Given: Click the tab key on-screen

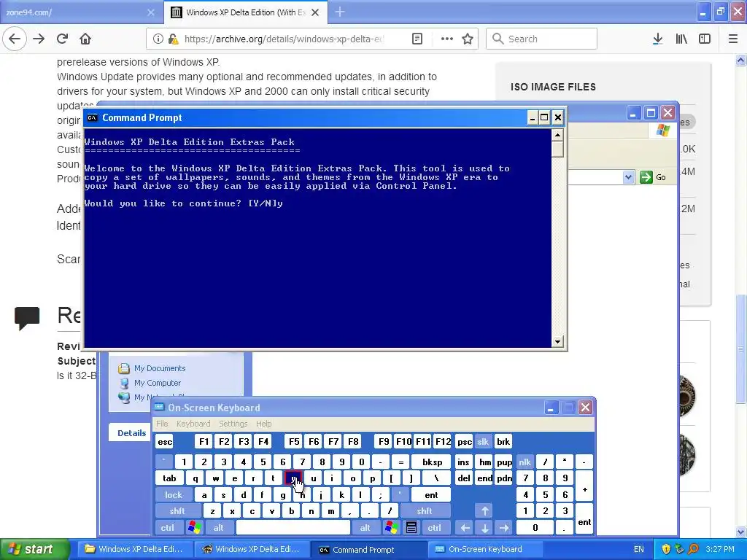Looking at the screenshot, I should coord(169,478).
